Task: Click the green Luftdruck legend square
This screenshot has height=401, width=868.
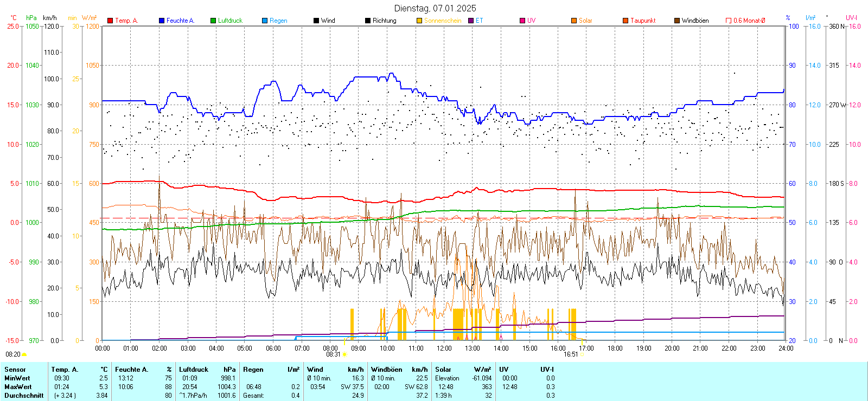Action: pos(213,21)
